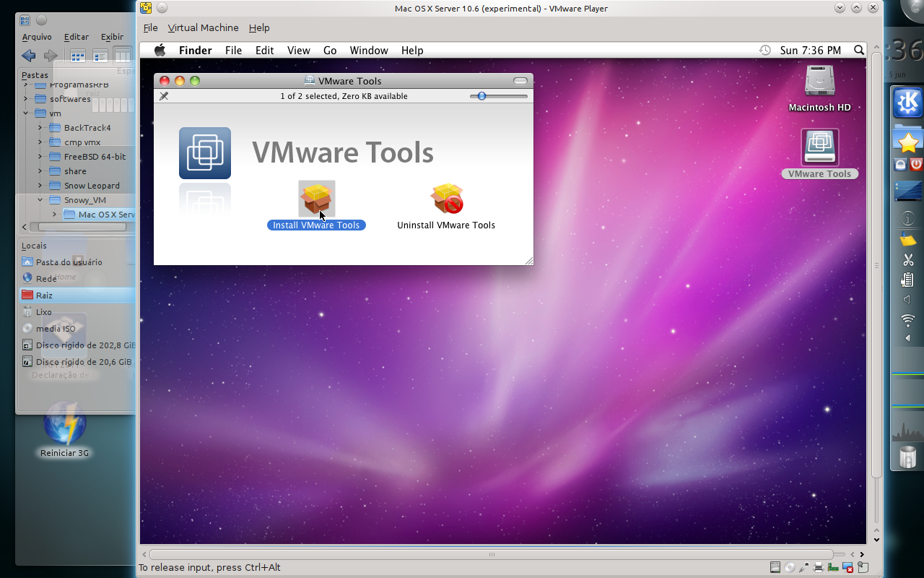924x578 pixels.
Task: Open the Finder menu
Action: [196, 51]
